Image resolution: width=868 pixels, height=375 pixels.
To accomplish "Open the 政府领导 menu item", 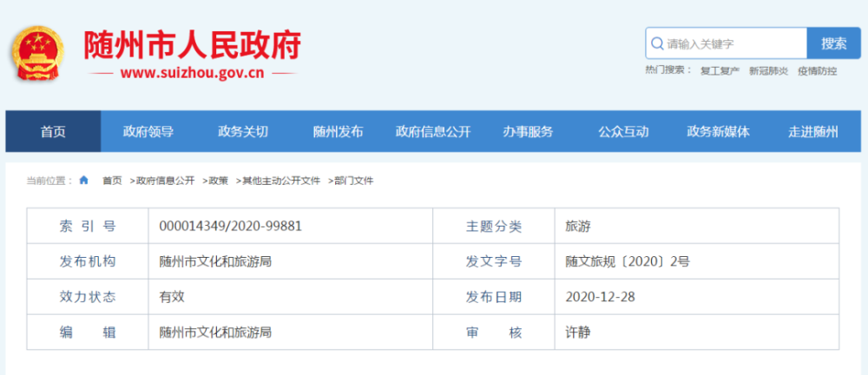I will 148,132.
